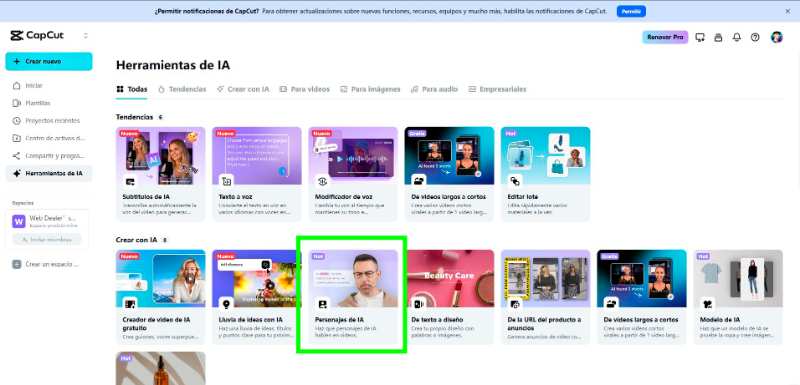Open the cloud storage icon in header
The height and width of the screenshot is (385, 800).
(718, 37)
